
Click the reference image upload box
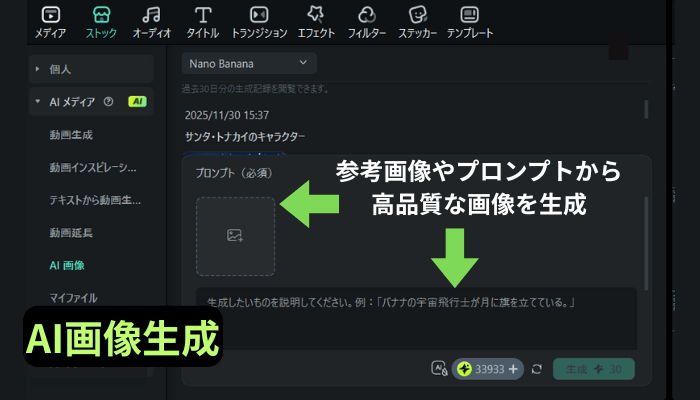tap(235, 236)
